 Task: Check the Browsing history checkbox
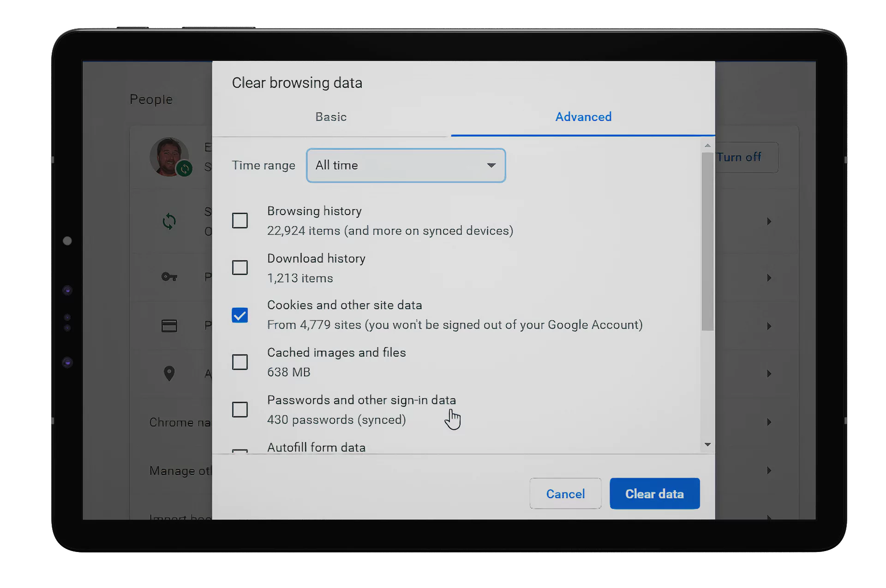[240, 221]
